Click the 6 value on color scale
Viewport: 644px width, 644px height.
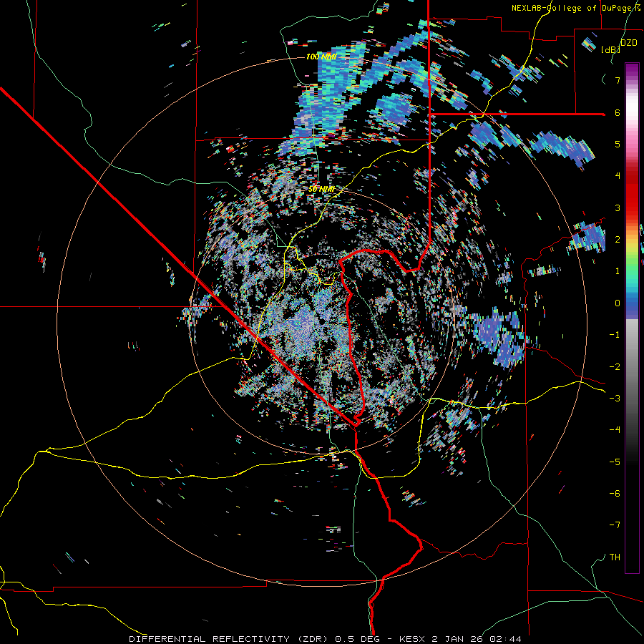[618, 112]
